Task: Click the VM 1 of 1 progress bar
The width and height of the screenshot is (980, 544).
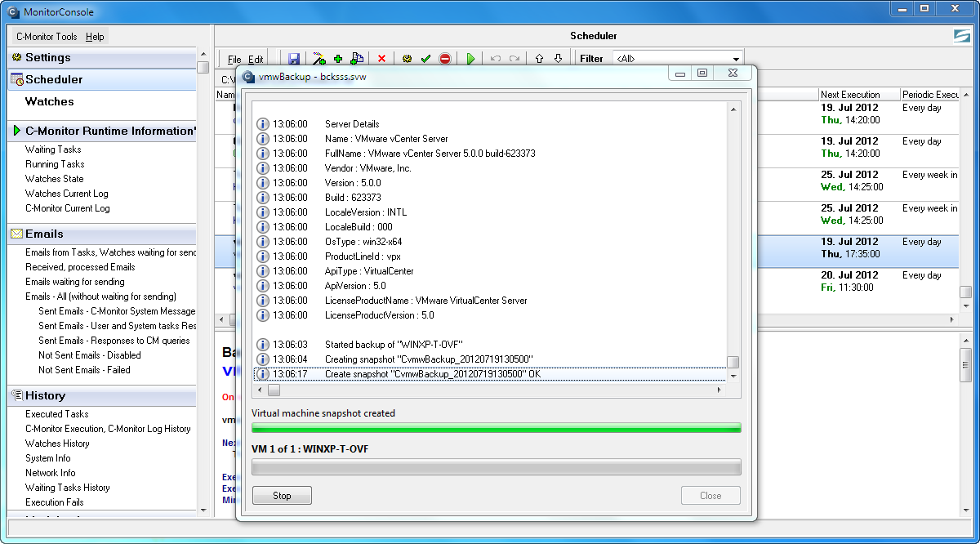Action: coord(497,466)
